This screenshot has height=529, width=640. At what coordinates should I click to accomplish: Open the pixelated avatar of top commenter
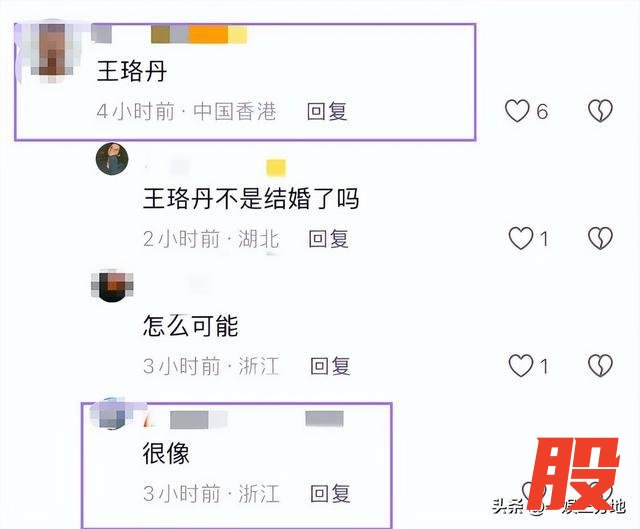pos(52,51)
